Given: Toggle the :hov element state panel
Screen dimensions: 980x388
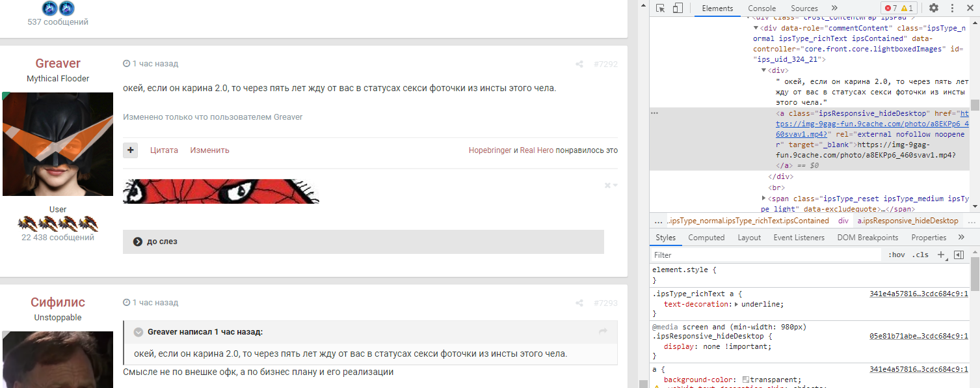Looking at the screenshot, I should click(896, 255).
